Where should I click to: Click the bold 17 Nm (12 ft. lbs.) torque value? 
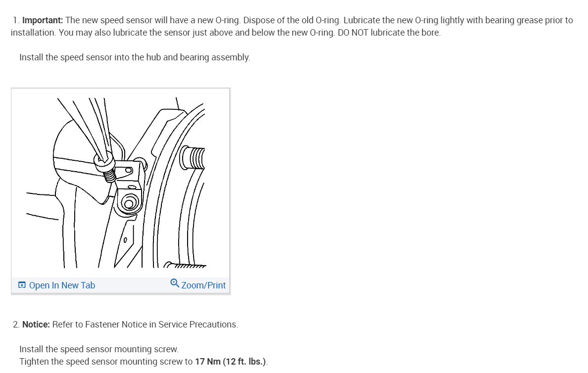pyautogui.click(x=231, y=362)
